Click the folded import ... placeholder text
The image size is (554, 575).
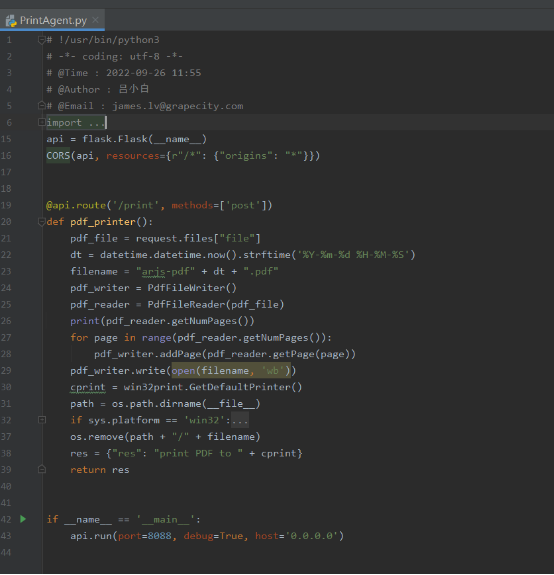point(76,122)
